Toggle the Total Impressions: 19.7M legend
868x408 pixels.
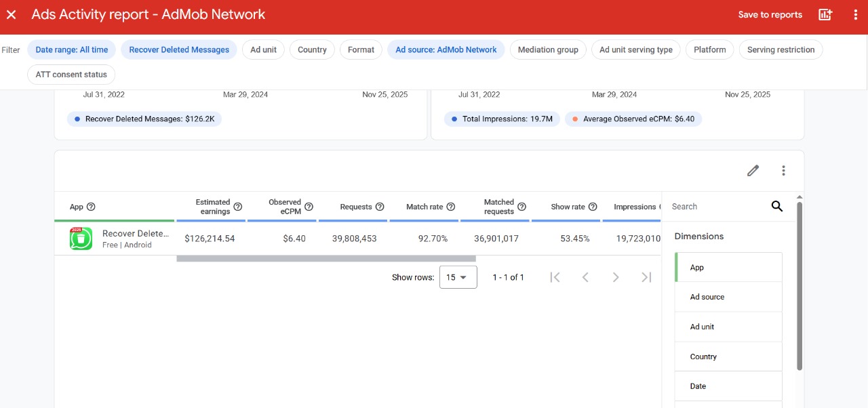502,119
